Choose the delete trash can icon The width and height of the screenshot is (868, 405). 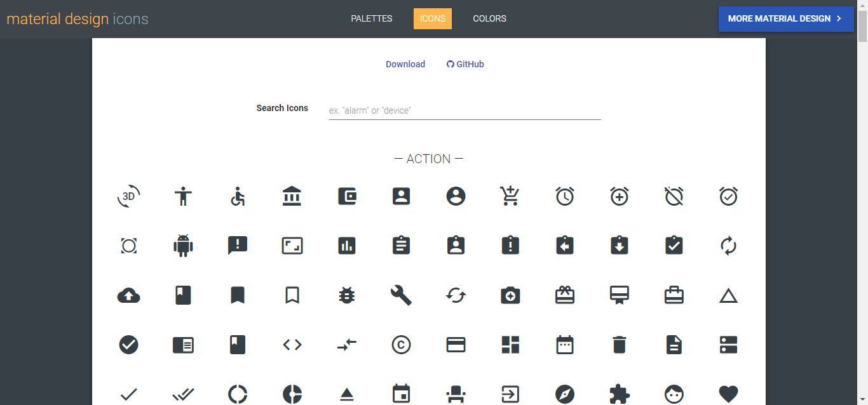(x=620, y=345)
